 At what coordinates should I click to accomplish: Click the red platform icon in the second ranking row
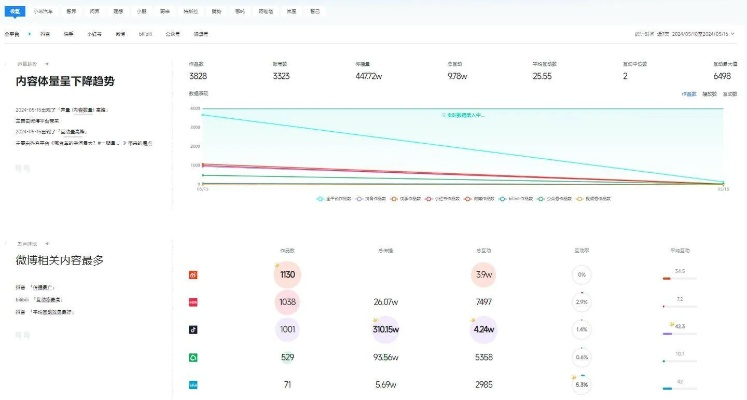coord(193,301)
